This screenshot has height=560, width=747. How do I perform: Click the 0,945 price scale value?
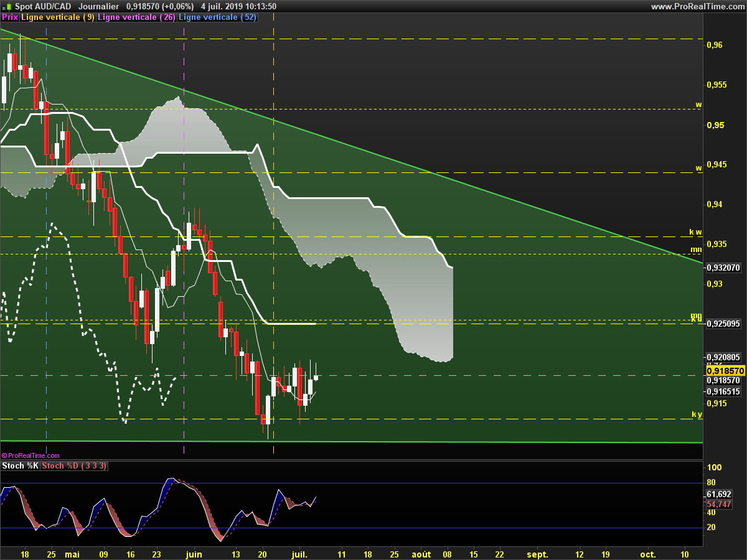(718, 164)
